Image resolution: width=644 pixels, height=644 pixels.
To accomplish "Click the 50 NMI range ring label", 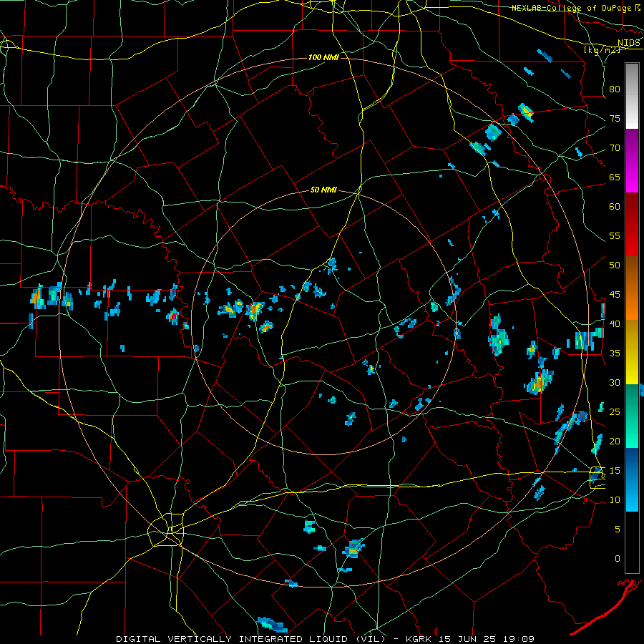I will pyautogui.click(x=323, y=190).
